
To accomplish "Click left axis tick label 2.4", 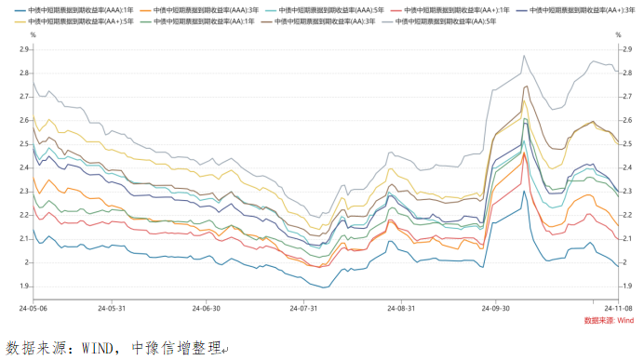I will (x=24, y=167).
